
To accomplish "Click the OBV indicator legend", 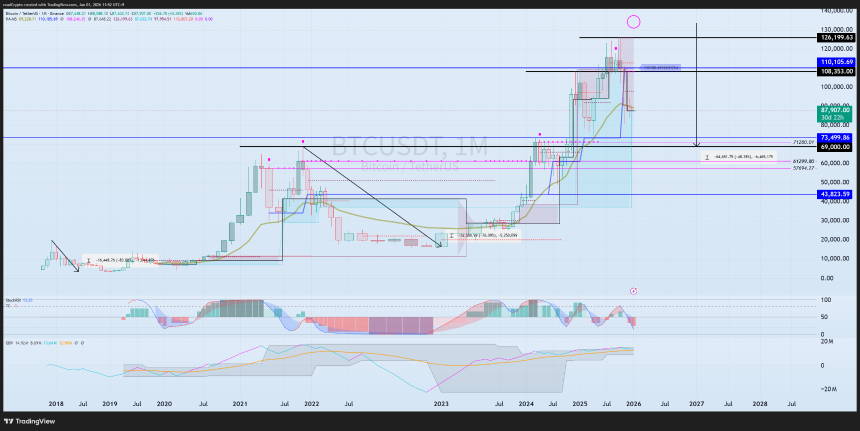I will (x=44, y=343).
